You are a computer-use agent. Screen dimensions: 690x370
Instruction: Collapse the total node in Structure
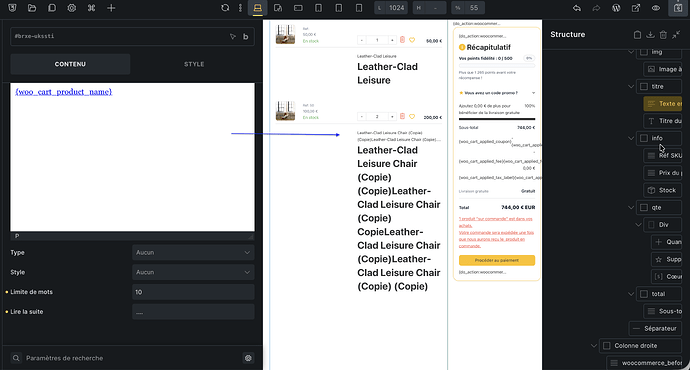pyautogui.click(x=631, y=294)
